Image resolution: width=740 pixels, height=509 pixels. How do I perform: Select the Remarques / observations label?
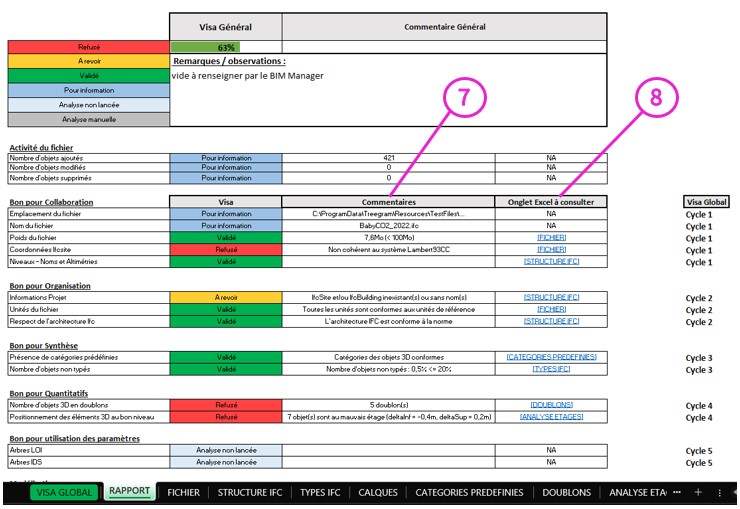tap(229, 61)
